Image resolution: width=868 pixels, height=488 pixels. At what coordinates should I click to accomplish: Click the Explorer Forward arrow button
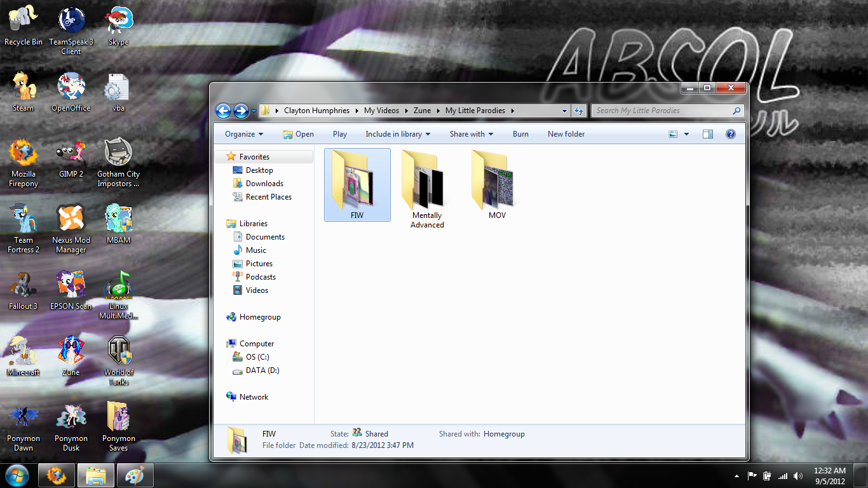point(241,111)
